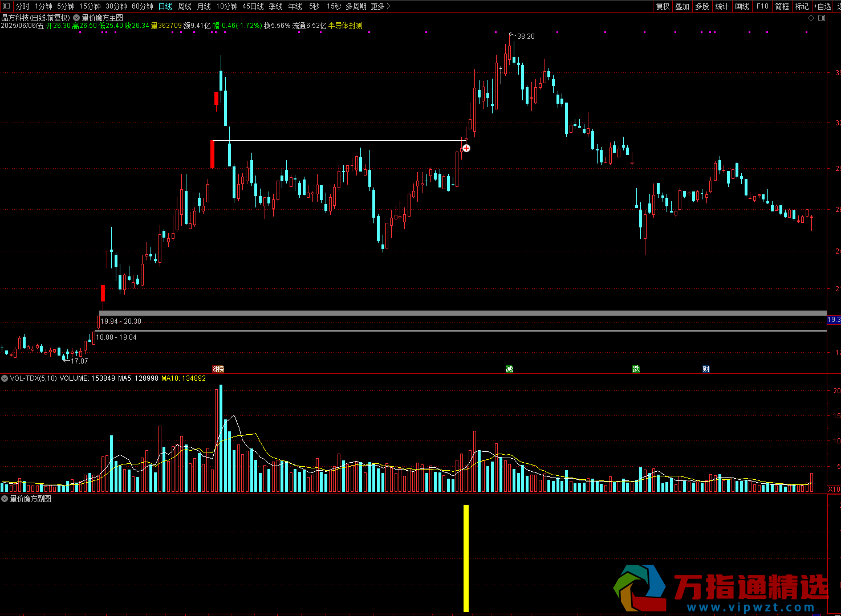Click the 复权 button
This screenshot has height=616, width=841.
(663, 6)
